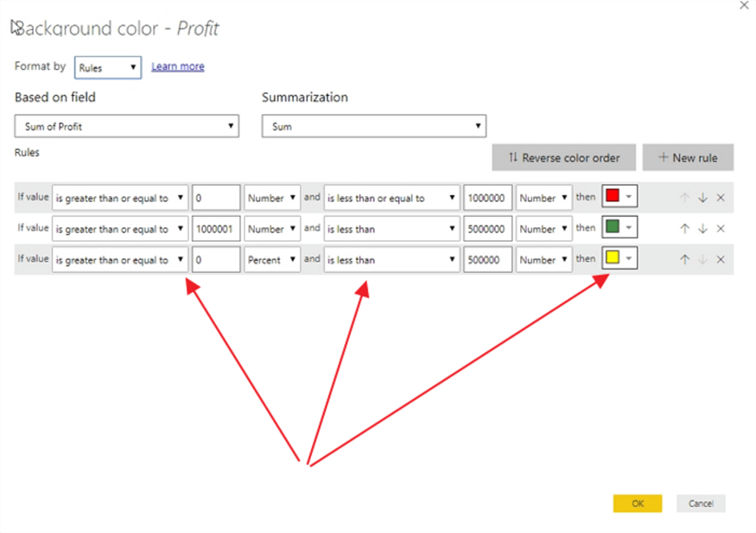This screenshot has height=533, width=756.
Task: Delete the second rule with X icon
Action: click(x=721, y=229)
